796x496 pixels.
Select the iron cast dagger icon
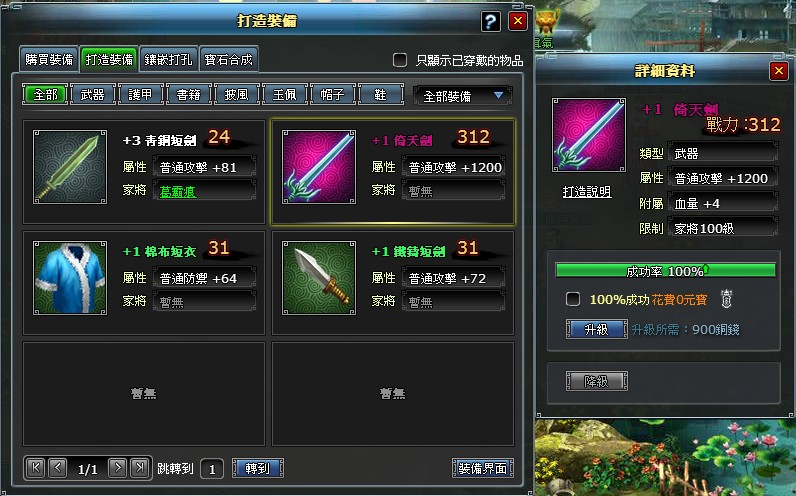pos(319,278)
